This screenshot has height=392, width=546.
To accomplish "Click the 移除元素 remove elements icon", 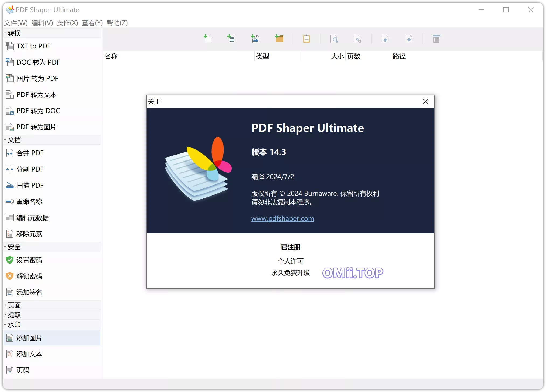I will pyautogui.click(x=10, y=234).
